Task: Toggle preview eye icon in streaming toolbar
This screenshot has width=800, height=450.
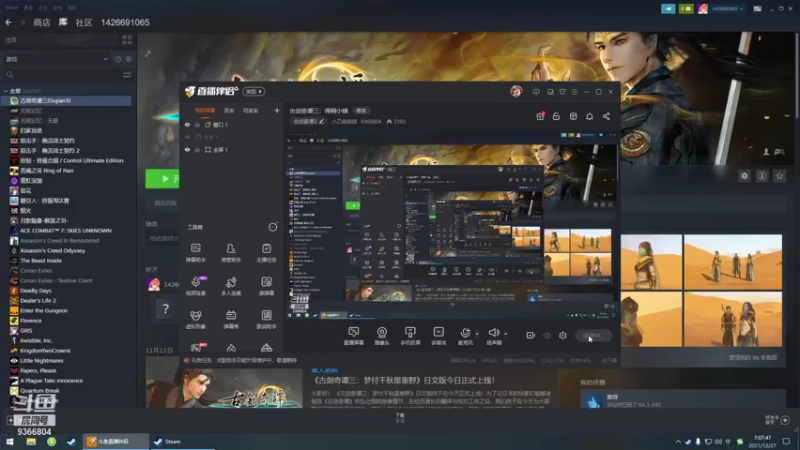Action: pos(547,335)
